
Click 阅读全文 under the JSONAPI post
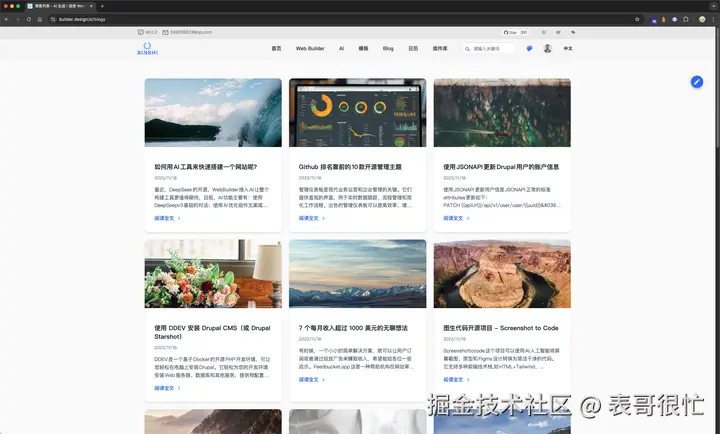click(456, 218)
